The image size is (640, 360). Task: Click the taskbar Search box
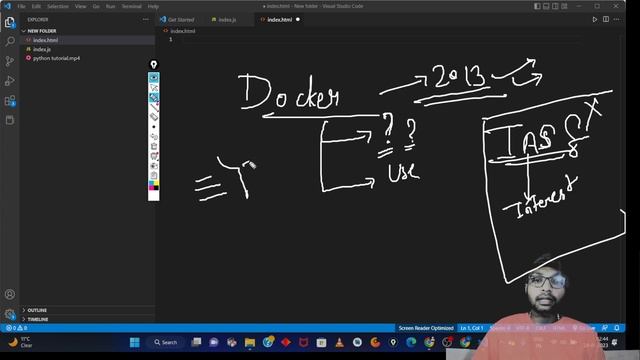(x=166, y=342)
